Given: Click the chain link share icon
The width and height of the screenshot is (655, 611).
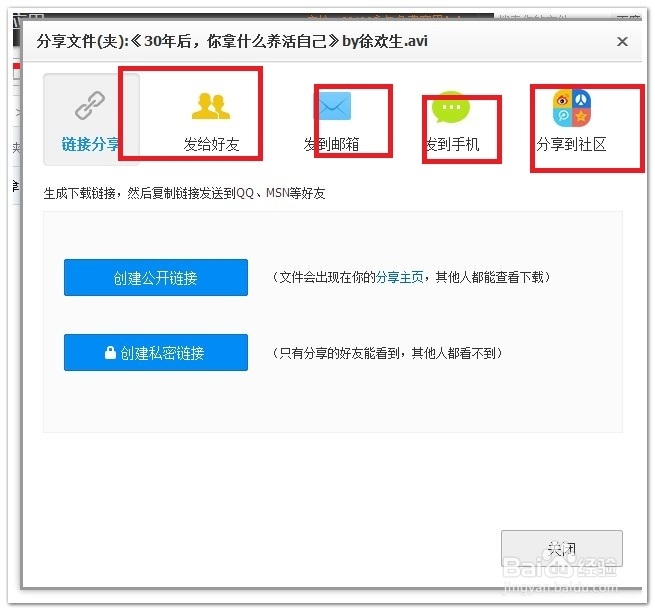Looking at the screenshot, I should (x=90, y=105).
